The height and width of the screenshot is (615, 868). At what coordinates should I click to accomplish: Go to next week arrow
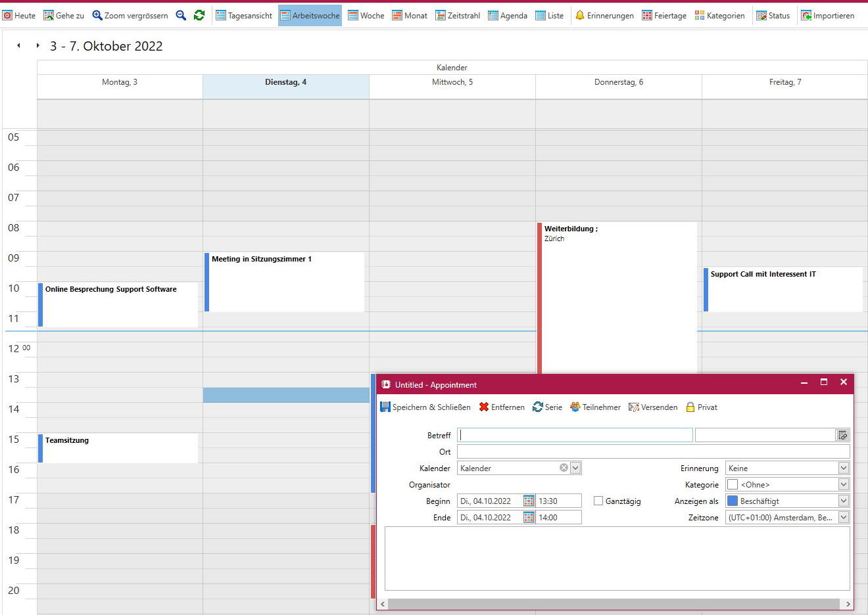click(x=37, y=45)
